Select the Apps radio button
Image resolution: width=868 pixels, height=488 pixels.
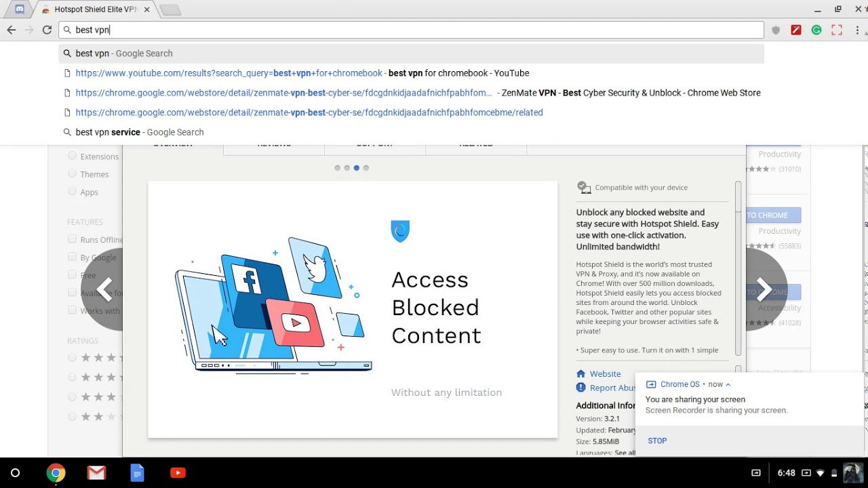72,191
